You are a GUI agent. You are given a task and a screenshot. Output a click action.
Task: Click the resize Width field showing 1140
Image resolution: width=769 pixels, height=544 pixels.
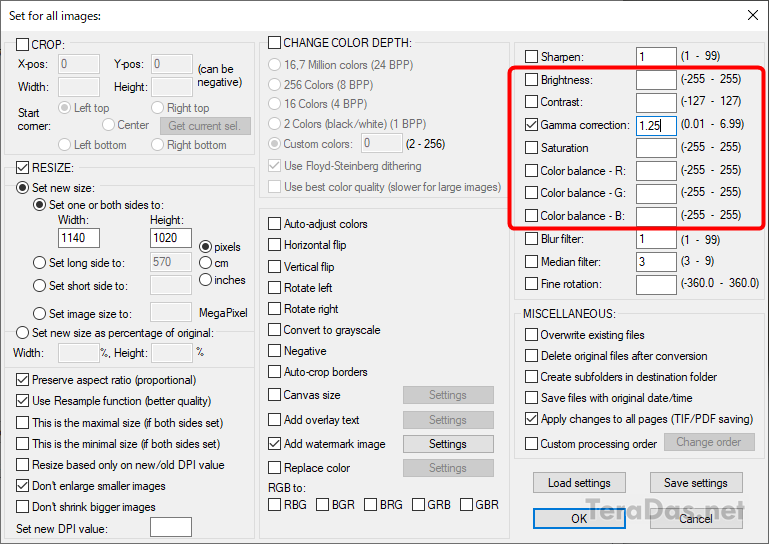click(x=79, y=238)
